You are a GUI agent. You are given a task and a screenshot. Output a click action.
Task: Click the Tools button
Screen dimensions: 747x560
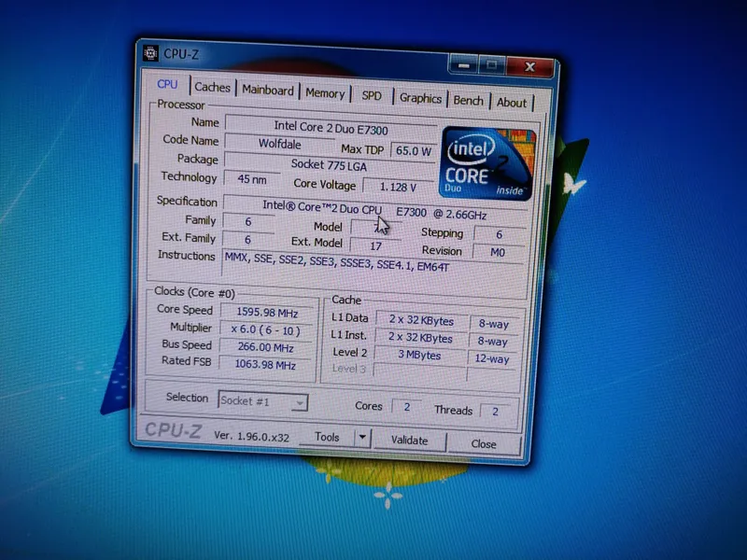click(328, 437)
